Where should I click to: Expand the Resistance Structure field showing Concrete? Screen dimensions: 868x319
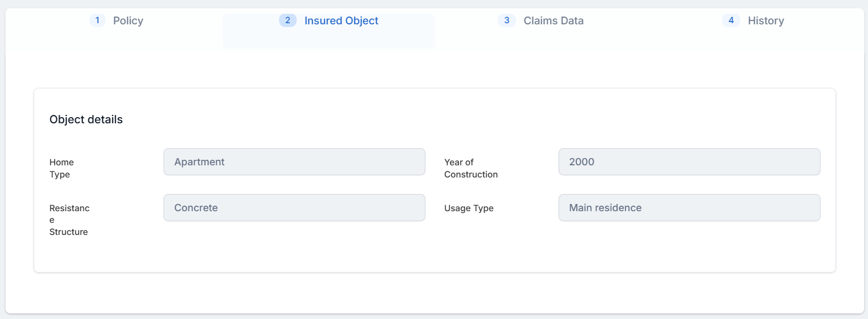294,208
